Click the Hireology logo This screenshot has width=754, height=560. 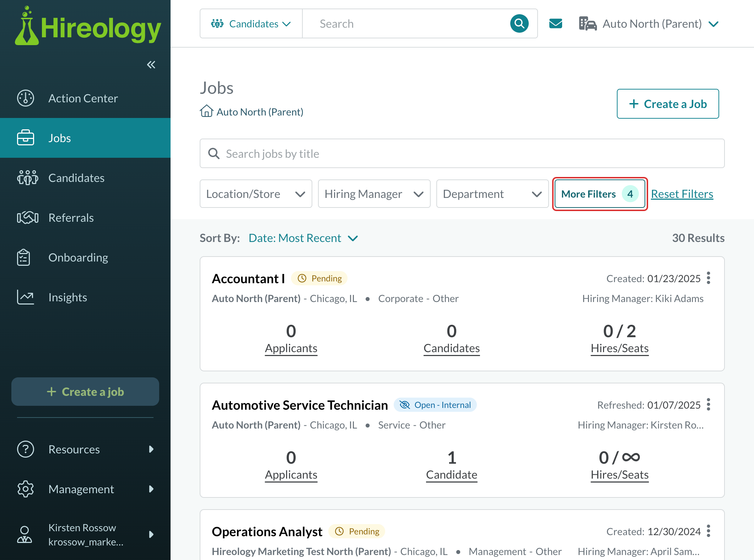coord(88,26)
